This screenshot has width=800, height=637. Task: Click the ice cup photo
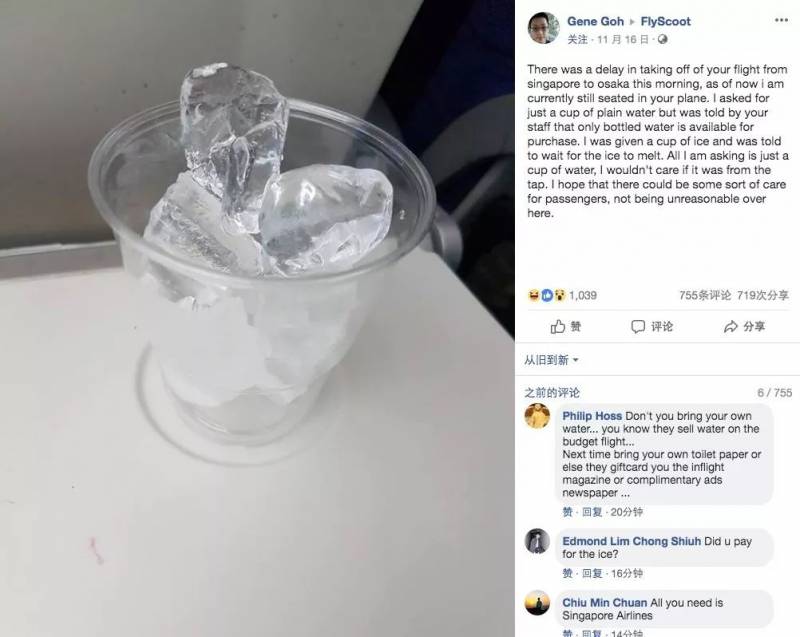click(x=257, y=318)
